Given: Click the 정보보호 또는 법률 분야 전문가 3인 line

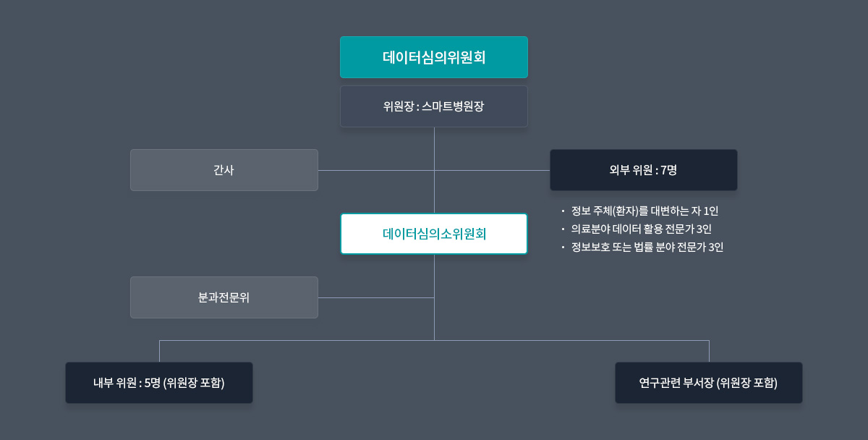Looking at the screenshot, I should pos(647,247).
